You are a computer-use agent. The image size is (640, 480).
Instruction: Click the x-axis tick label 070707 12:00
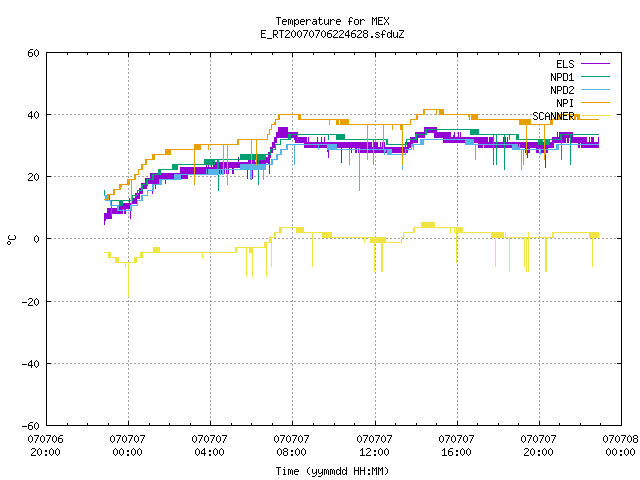[375, 446]
